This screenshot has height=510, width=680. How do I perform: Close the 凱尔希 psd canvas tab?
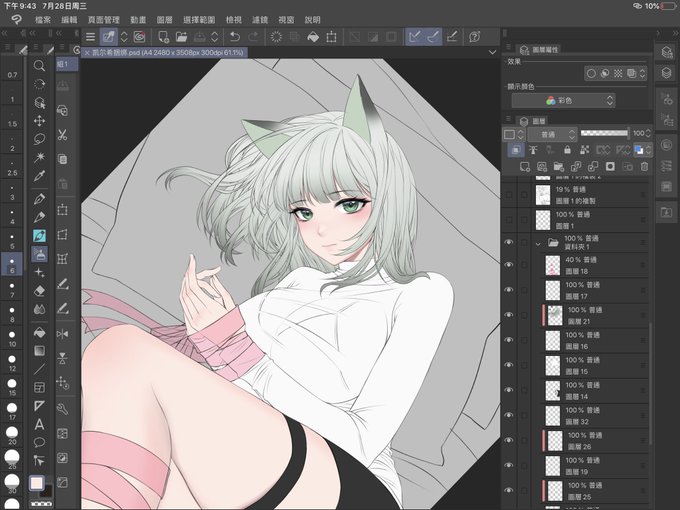(x=87, y=53)
